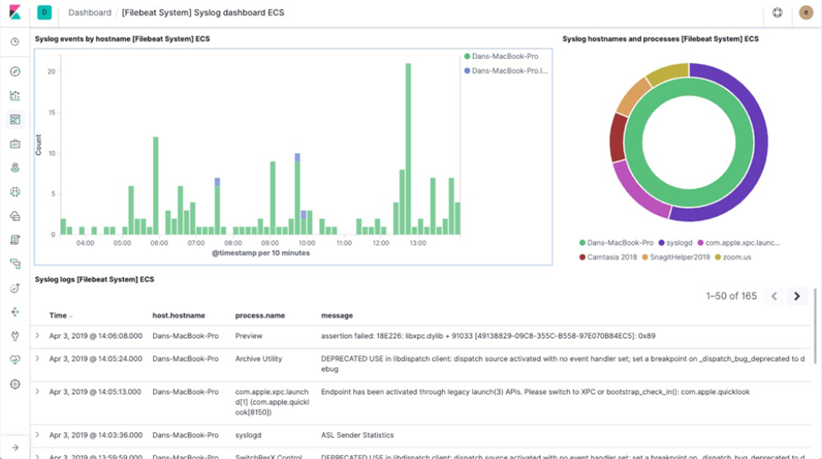The image size is (822, 459).
Task: Open Recently viewed clock icon
Action: [15, 41]
